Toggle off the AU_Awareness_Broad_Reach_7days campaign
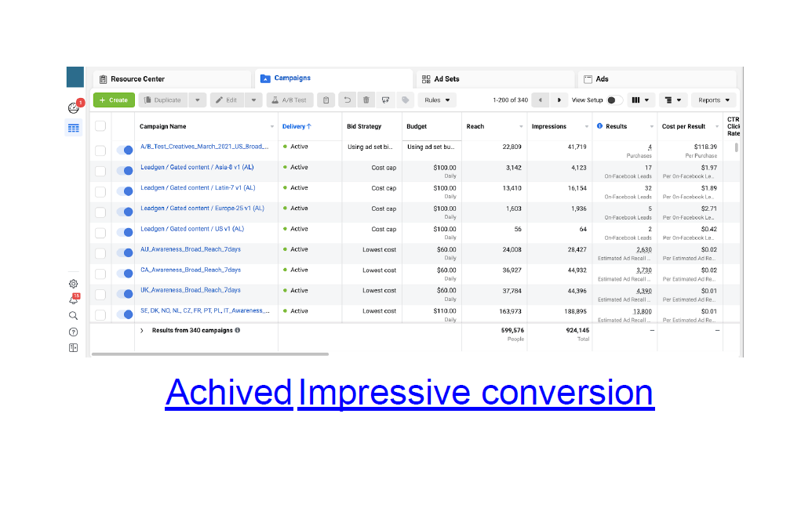The width and height of the screenshot is (812, 508). tap(124, 253)
